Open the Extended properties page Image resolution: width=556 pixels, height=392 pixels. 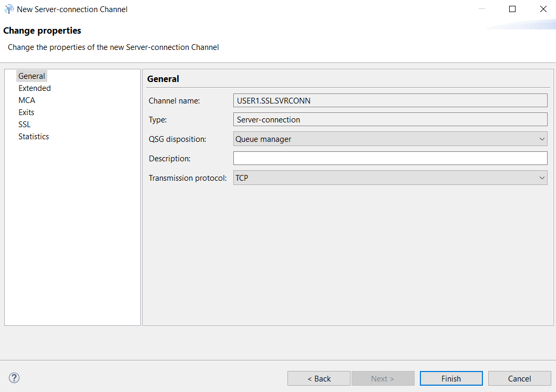tap(34, 88)
